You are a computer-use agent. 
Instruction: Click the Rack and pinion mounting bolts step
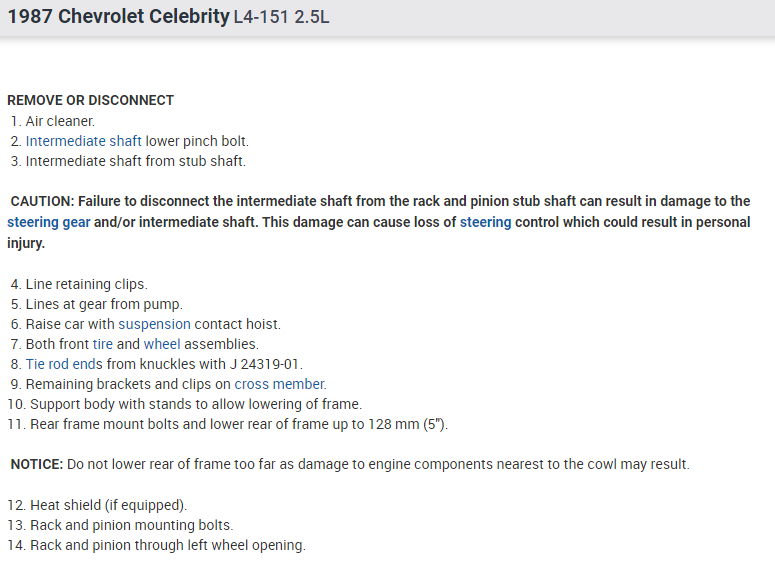click(130, 525)
